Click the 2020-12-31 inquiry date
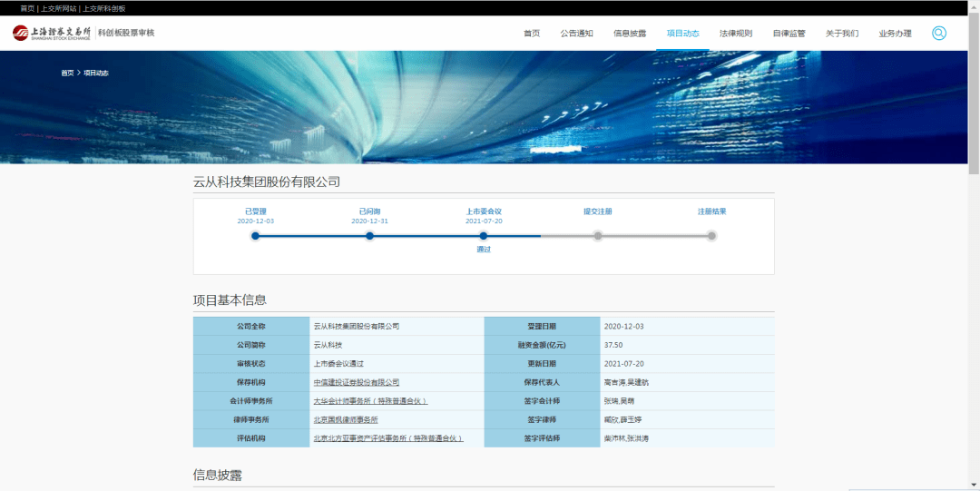The width and height of the screenshot is (980, 491). [369, 221]
